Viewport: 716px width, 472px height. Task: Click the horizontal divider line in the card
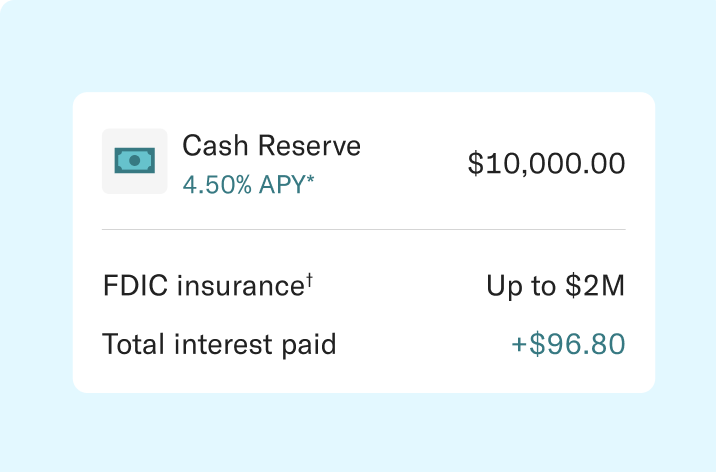click(363, 229)
